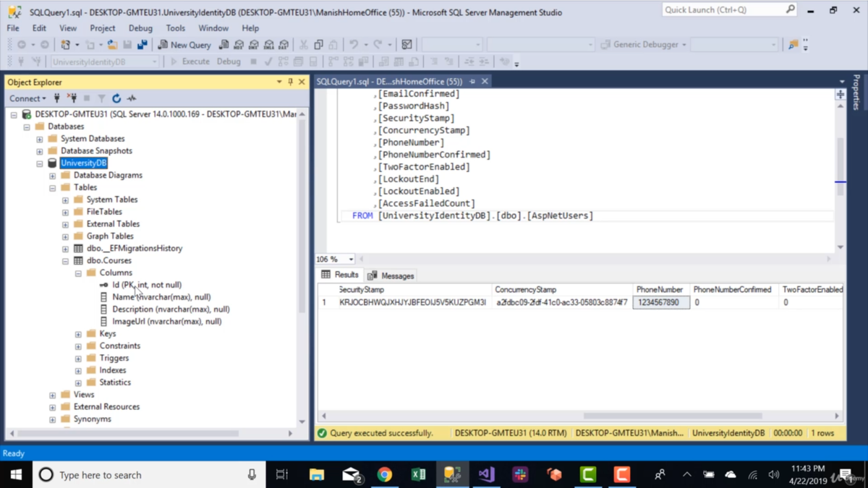Viewport: 868px width, 488px height.
Task: Open the Project menu
Action: (103, 28)
